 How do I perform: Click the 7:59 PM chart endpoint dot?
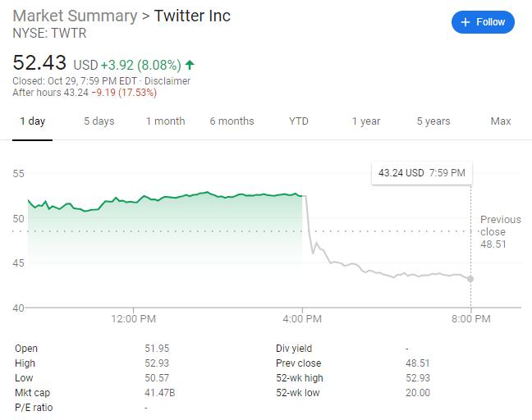tap(470, 279)
